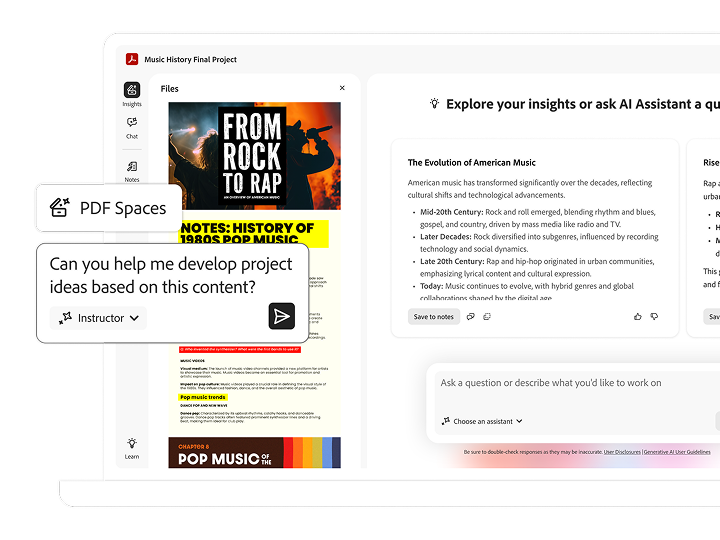This screenshot has width=720, height=540.
Task: Select The Evolution of American Music title
Action: tap(472, 163)
